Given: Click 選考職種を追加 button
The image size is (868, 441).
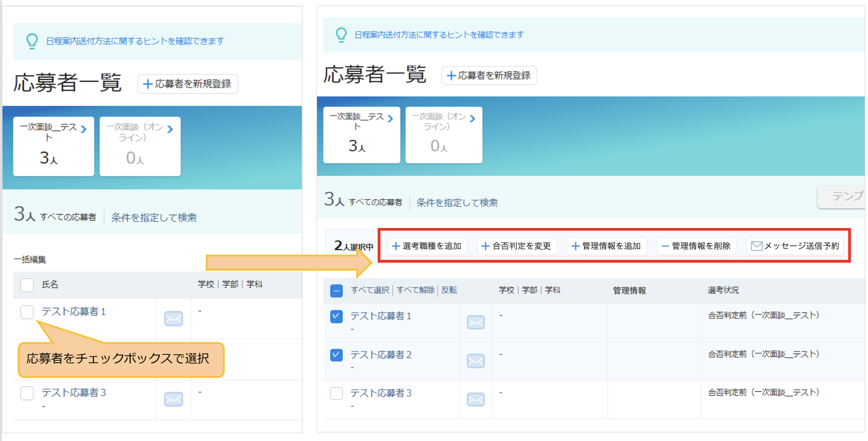Looking at the screenshot, I should [x=426, y=246].
